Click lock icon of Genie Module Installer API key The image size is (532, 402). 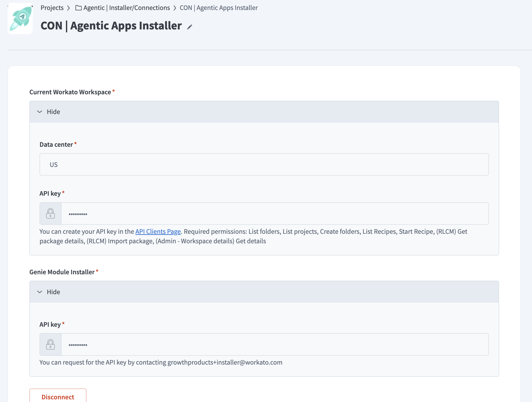50,344
